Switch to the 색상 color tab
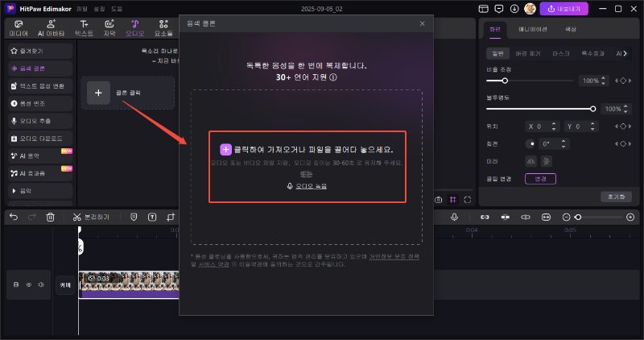Image resolution: width=644 pixels, height=340 pixels. pos(571,29)
